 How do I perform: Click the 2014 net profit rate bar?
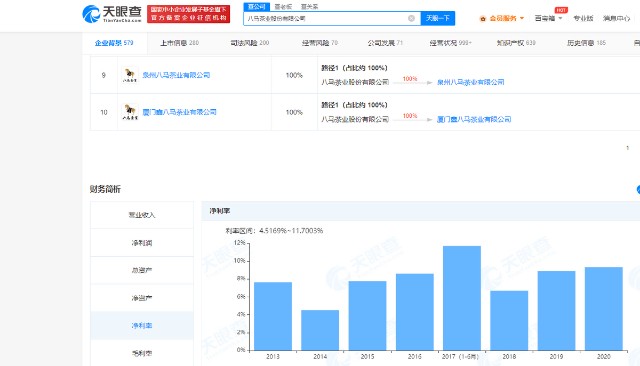tap(320, 330)
